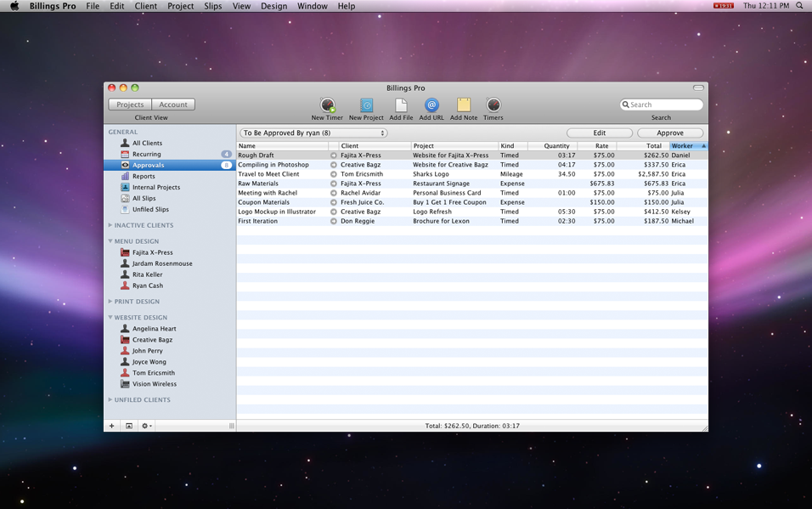Click go-to arrow for Raw Materials row
The width and height of the screenshot is (812, 509).
click(x=334, y=184)
